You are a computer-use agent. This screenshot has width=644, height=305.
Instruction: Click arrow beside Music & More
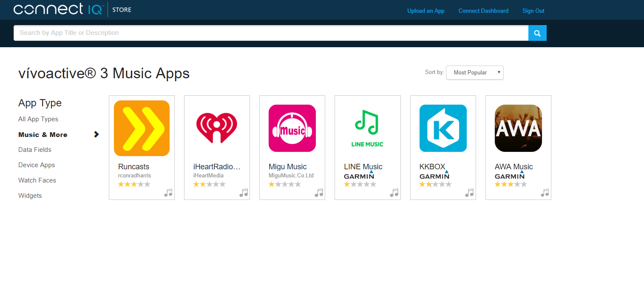[x=96, y=134]
